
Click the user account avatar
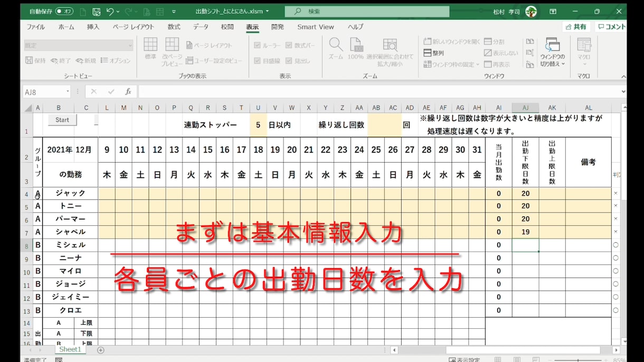[x=531, y=11]
